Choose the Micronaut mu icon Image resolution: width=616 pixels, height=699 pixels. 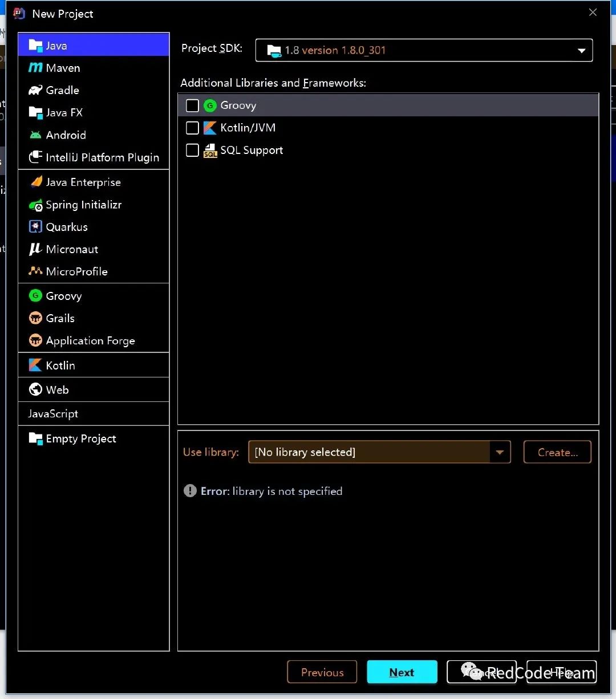35,249
